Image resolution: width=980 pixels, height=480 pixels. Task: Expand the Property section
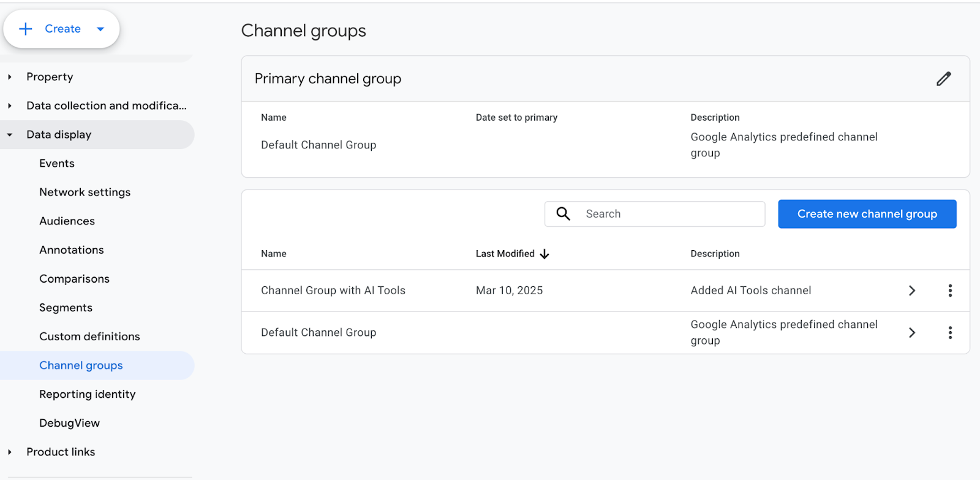10,77
